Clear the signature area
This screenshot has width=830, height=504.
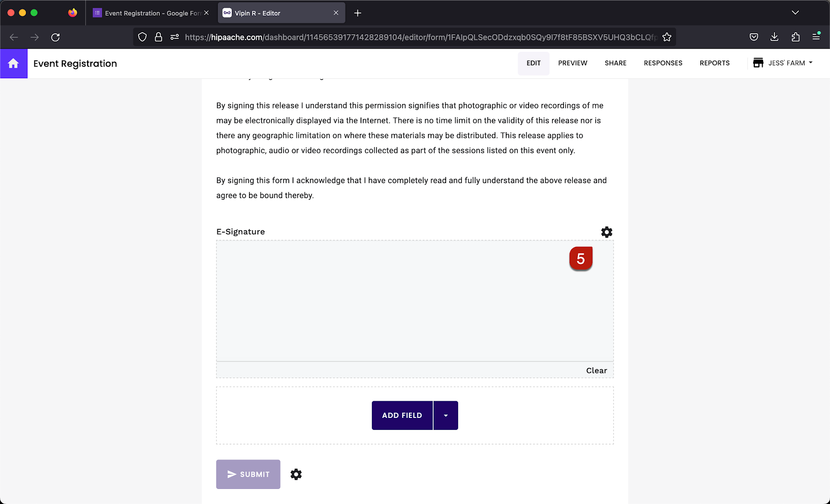[x=596, y=370]
